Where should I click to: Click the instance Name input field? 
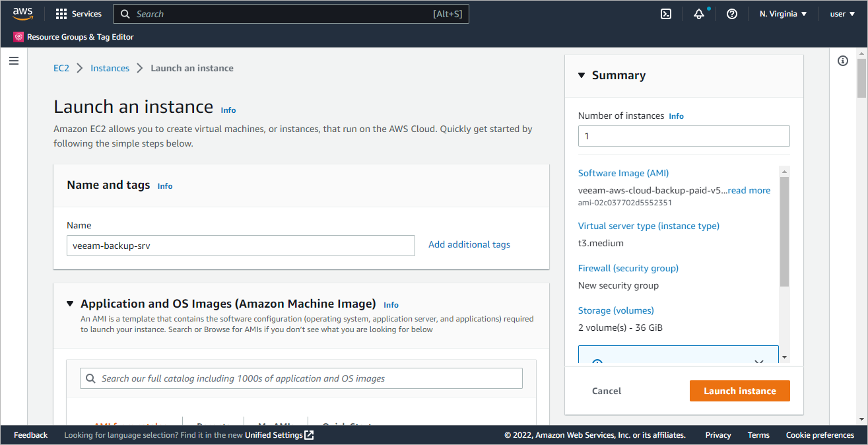click(240, 245)
